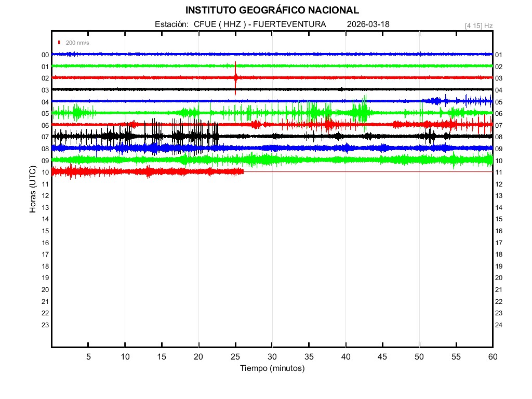Screen dimensions: 532x399
Task: Click hour label 24 on the right axis
Action: (498, 325)
